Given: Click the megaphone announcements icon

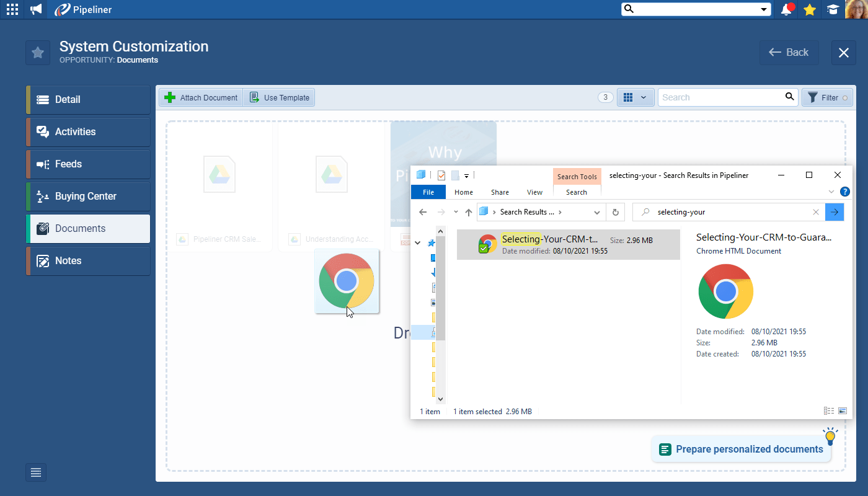Looking at the screenshot, I should 35,9.
